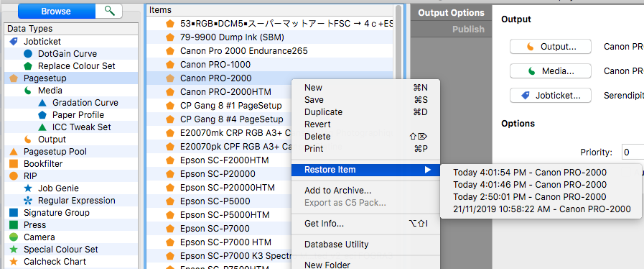Open Get Info... from the context menu
The image size is (644, 269).
pos(365,224)
